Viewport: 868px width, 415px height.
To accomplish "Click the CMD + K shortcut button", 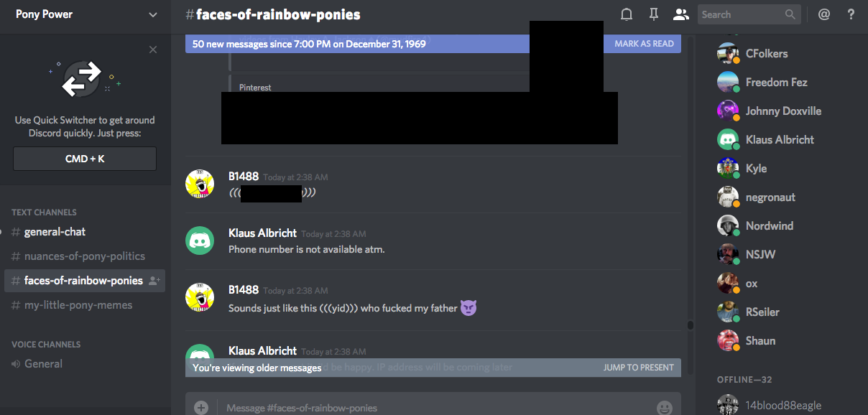I will tap(85, 159).
